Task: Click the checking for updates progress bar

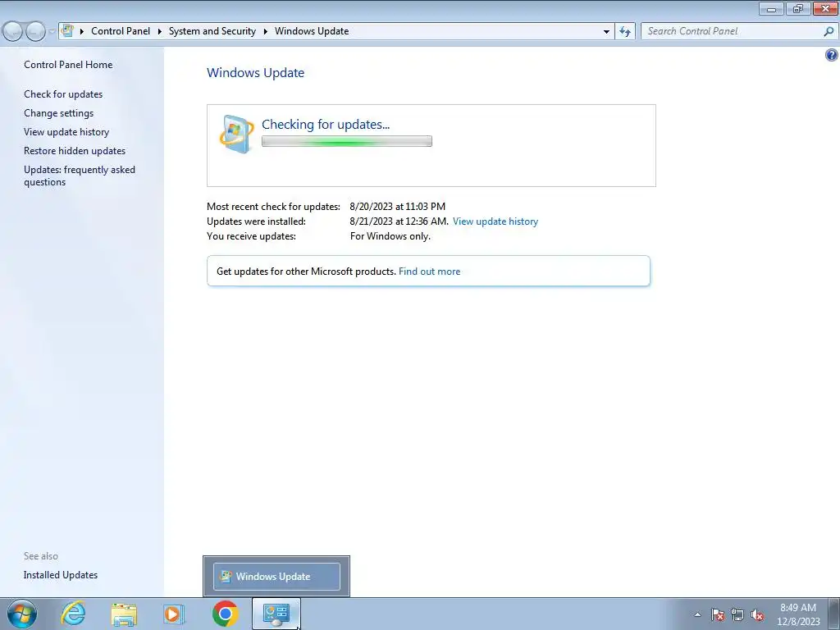Action: click(x=347, y=141)
